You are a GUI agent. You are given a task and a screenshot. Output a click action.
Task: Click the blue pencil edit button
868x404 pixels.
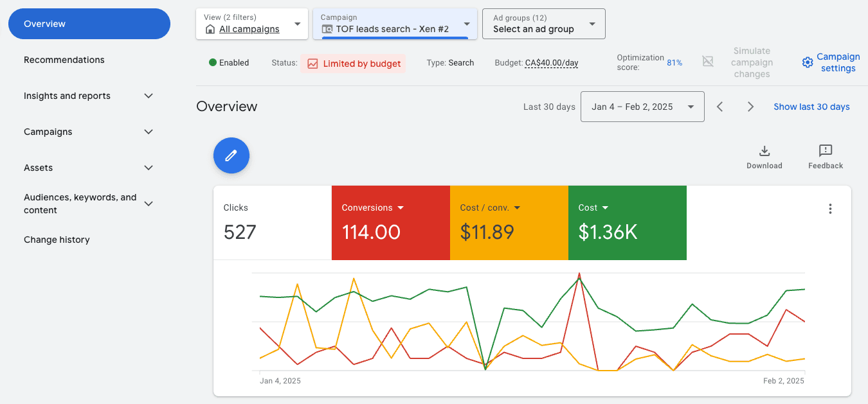coord(231,155)
